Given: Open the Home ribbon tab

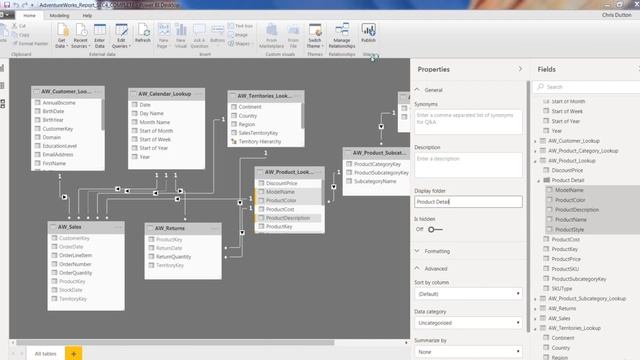Looking at the screenshot, I should click(x=29, y=16).
